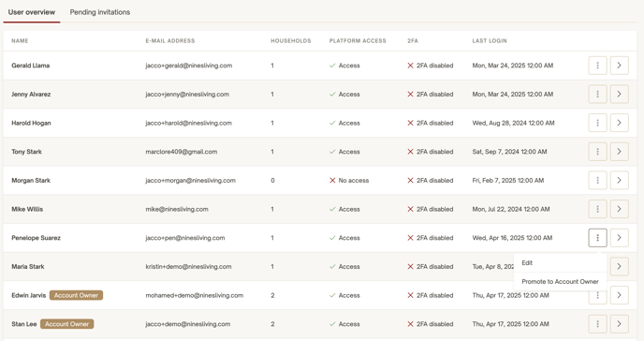Image resolution: width=644 pixels, height=341 pixels.
Task: Click the No access status for Morgan Stark
Action: pyautogui.click(x=349, y=181)
